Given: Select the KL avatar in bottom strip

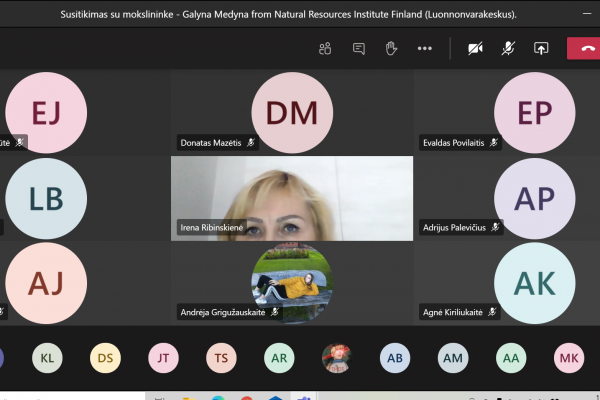Looking at the screenshot, I should coord(47,358).
